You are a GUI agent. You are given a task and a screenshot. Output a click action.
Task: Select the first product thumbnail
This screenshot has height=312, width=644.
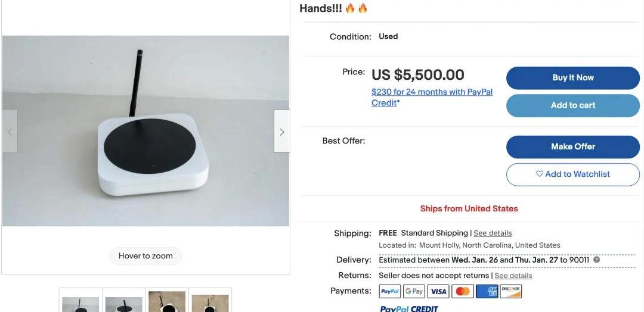tap(80, 301)
